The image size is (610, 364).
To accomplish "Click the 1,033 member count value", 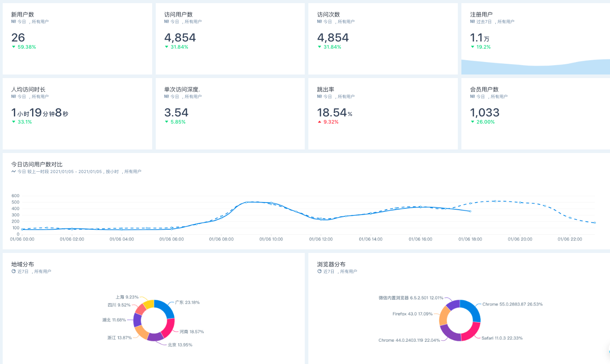I will (x=485, y=112).
